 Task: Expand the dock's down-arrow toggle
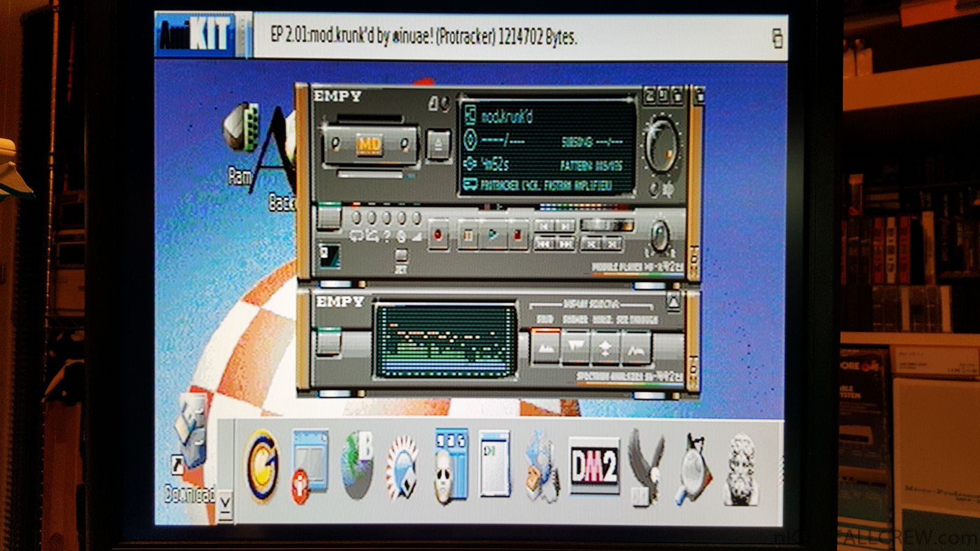225,505
